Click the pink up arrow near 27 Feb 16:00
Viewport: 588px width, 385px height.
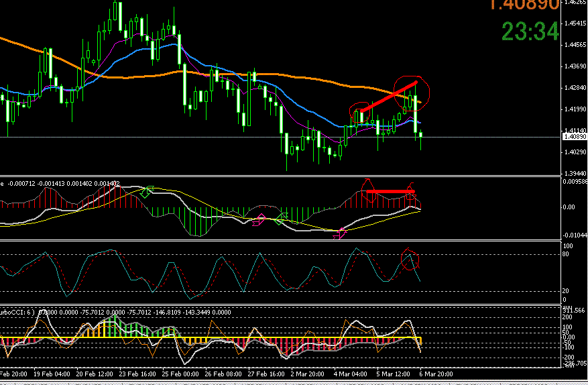259,220
